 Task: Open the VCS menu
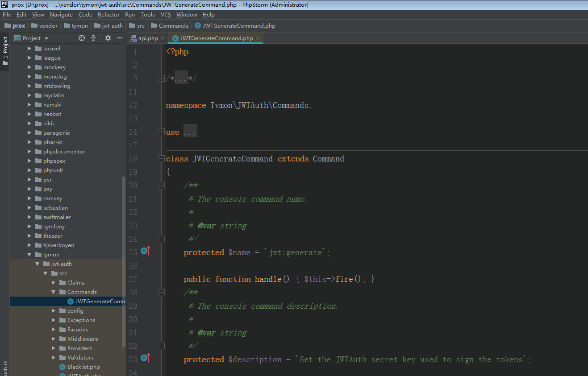click(x=166, y=14)
